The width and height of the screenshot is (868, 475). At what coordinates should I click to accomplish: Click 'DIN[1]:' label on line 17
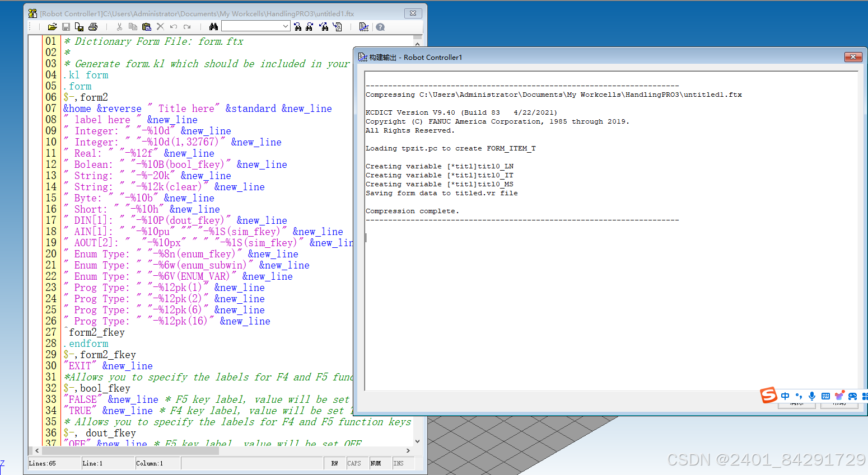pos(94,220)
